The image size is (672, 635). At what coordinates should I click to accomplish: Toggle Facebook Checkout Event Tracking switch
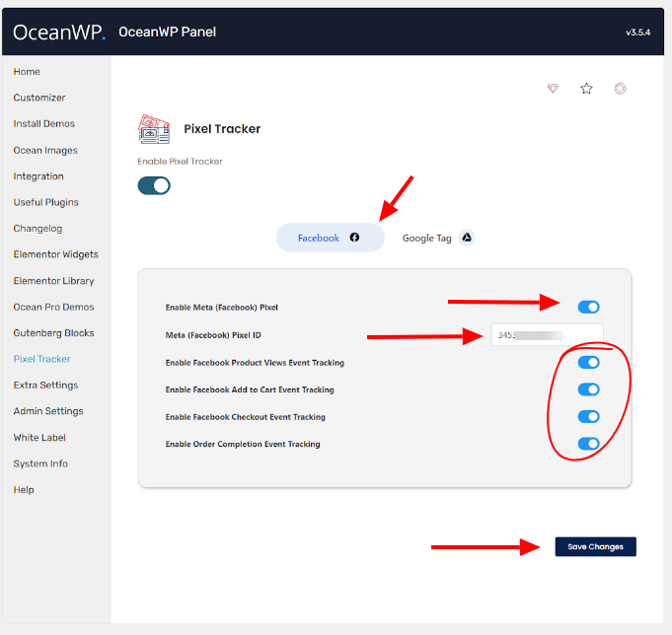(x=588, y=417)
